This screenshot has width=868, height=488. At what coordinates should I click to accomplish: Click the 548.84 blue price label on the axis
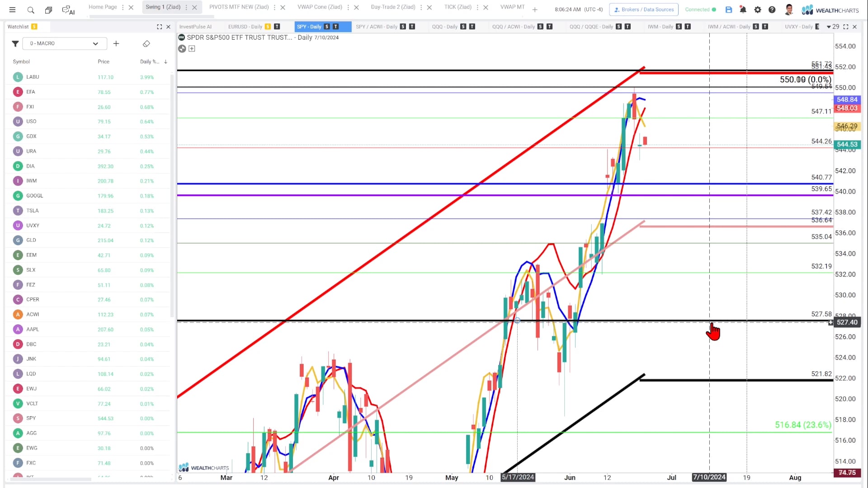pos(847,99)
